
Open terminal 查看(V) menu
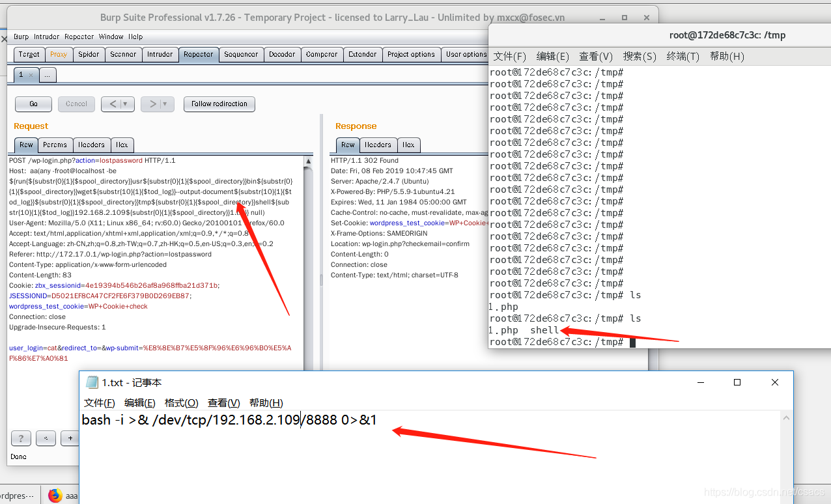click(596, 57)
